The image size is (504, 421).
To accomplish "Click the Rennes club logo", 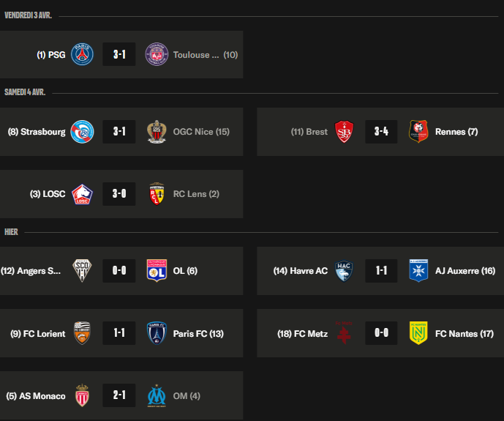I will 418,132.
